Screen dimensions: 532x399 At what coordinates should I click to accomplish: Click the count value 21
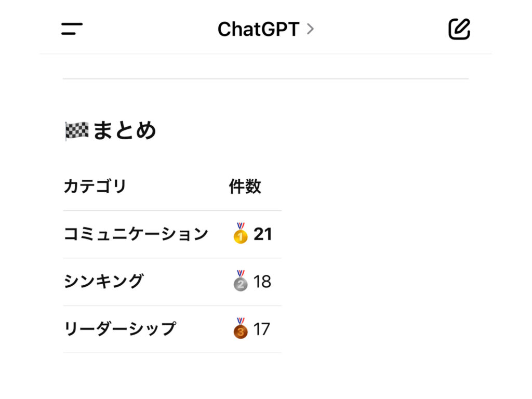(262, 234)
